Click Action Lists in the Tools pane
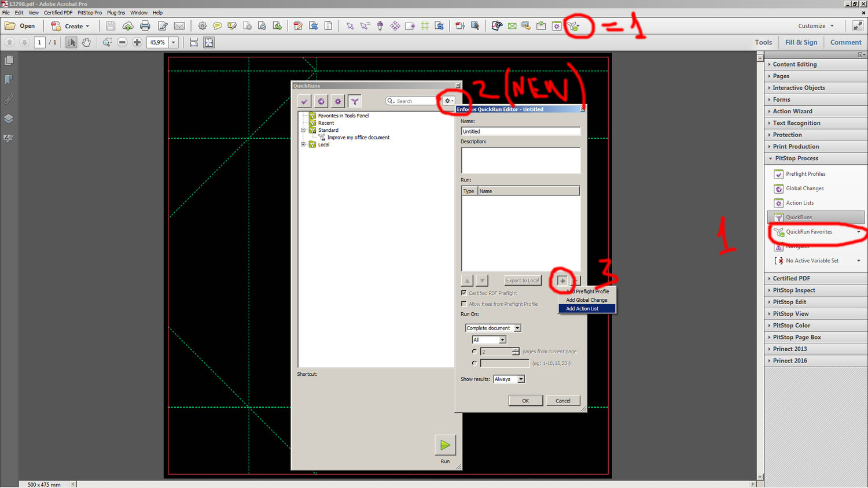 pos(800,203)
